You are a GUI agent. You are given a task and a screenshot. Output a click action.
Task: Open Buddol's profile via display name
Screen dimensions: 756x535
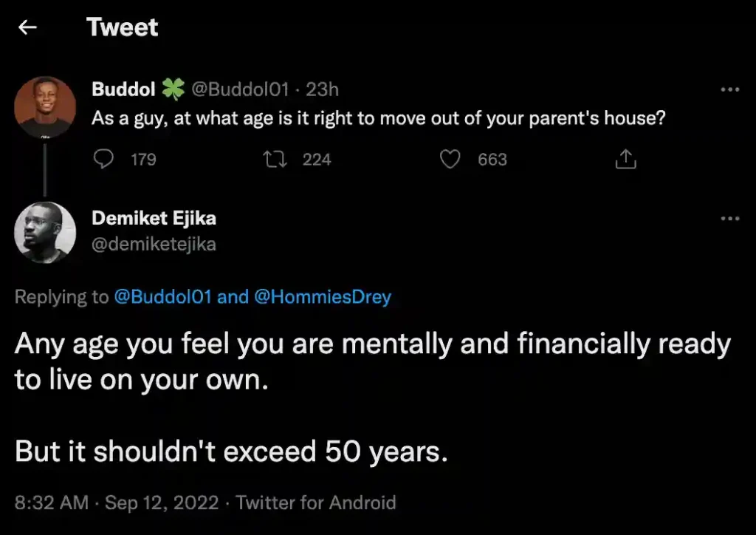(123, 90)
